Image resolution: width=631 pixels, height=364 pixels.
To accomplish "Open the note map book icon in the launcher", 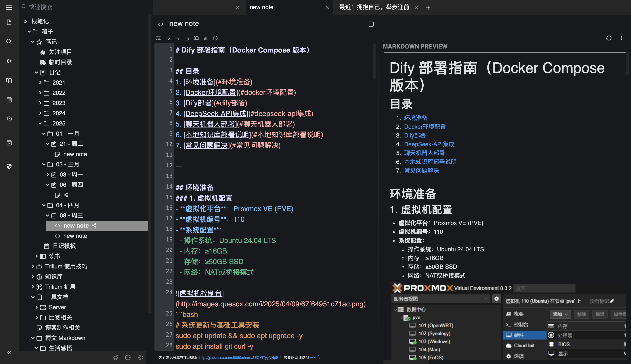I will (9, 80).
